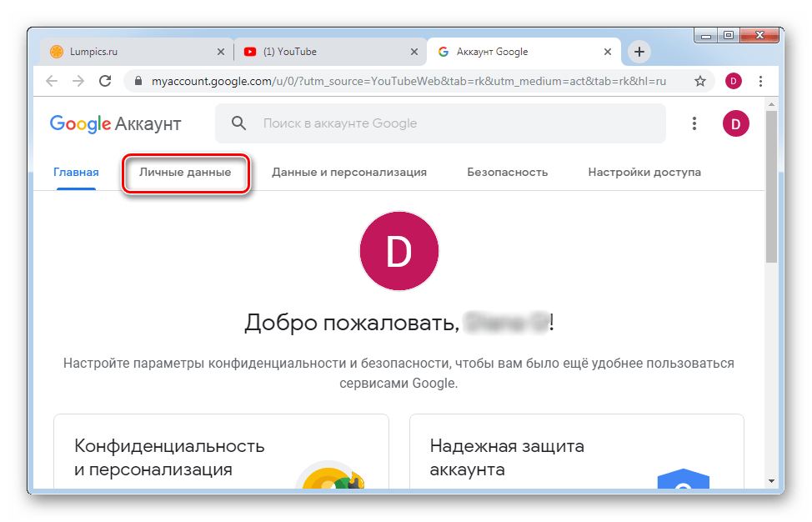Viewport: 812px width, 522px height.
Task: Open the Конфиденциальность и персонализация card
Action: click(x=221, y=451)
